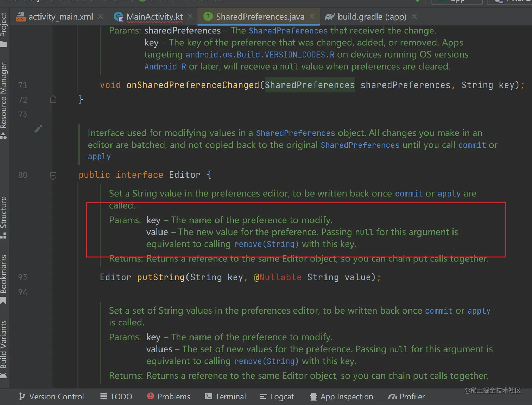Follow the android.os.Build.VERSION_CODES.R doc link
The height and width of the screenshot is (405, 532).
tap(260, 55)
